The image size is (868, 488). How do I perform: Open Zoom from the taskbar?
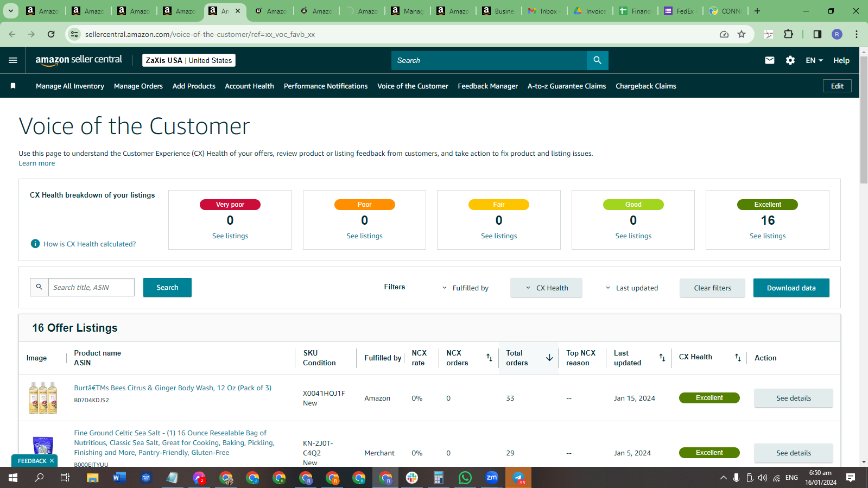[492, 478]
